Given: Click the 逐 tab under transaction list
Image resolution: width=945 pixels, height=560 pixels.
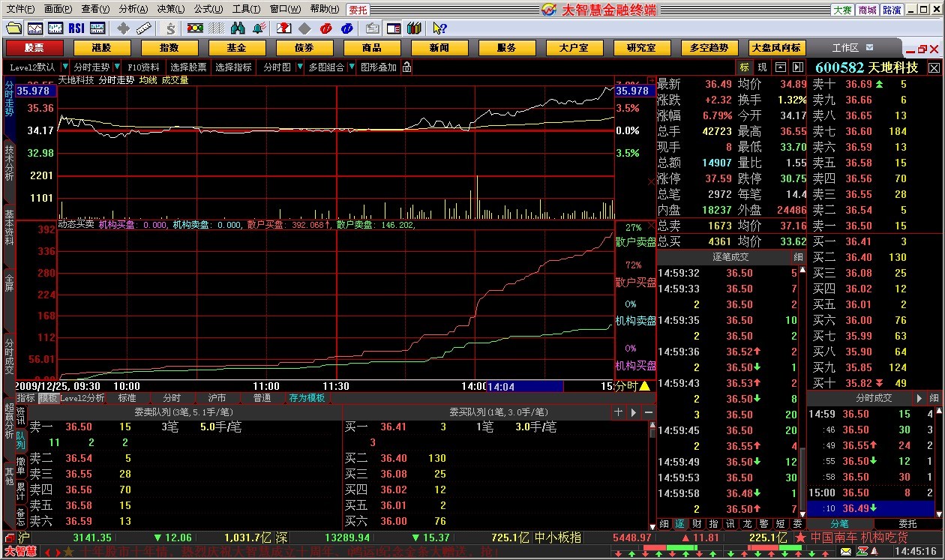Looking at the screenshot, I should pos(680,523).
